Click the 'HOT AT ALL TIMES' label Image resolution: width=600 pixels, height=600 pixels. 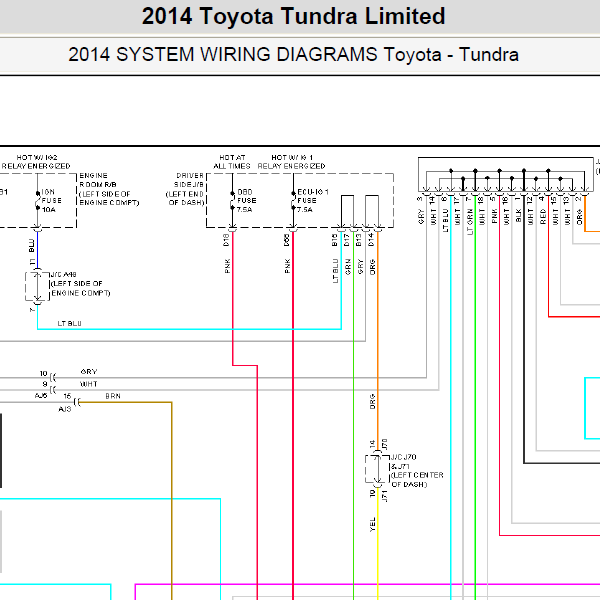point(232,162)
